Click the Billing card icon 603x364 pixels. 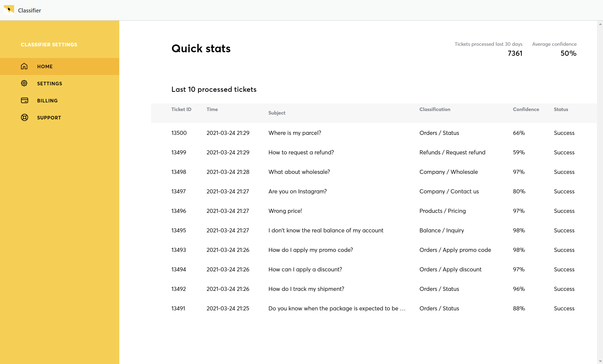(x=24, y=100)
